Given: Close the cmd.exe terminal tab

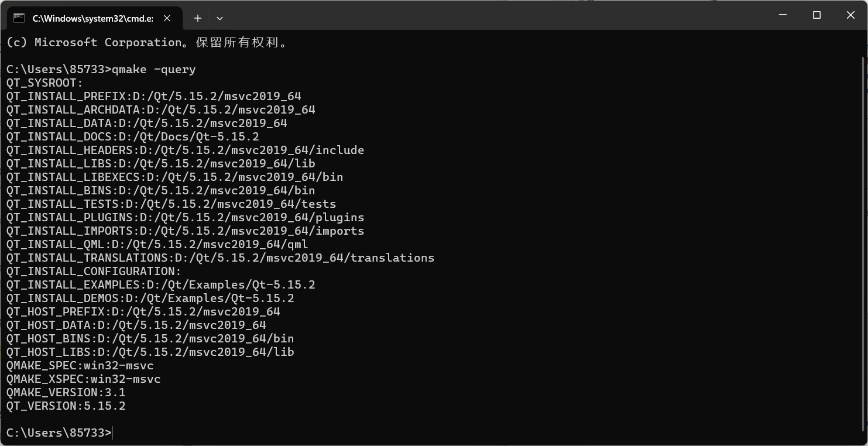Looking at the screenshot, I should (167, 18).
